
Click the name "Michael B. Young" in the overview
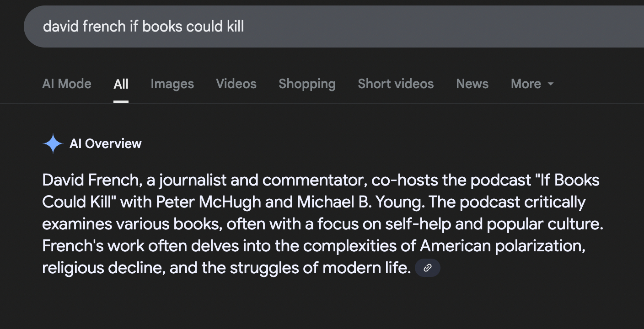pyautogui.click(x=360, y=202)
